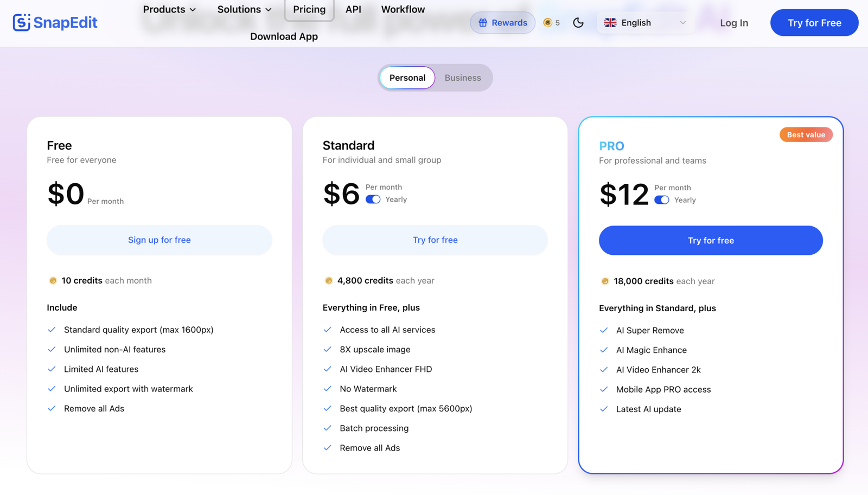The height and width of the screenshot is (495, 868).
Task: Open the Workflow menu item
Action: 403,9
